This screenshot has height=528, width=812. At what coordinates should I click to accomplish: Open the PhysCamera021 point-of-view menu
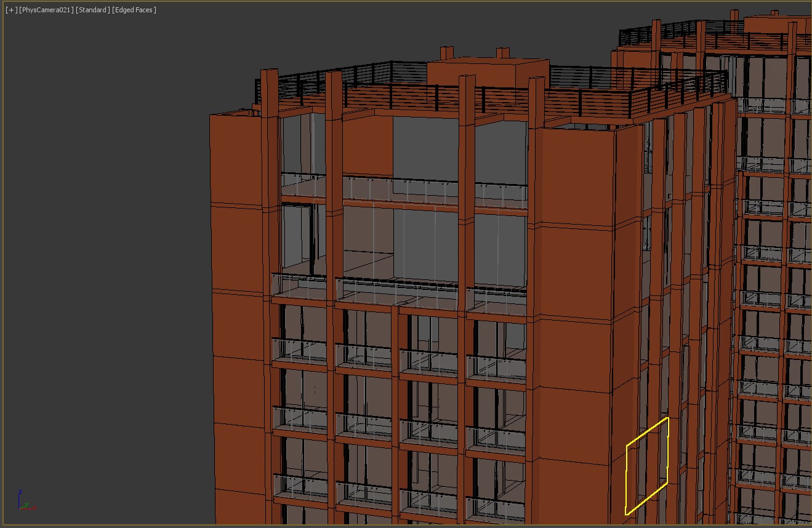pyautogui.click(x=46, y=10)
